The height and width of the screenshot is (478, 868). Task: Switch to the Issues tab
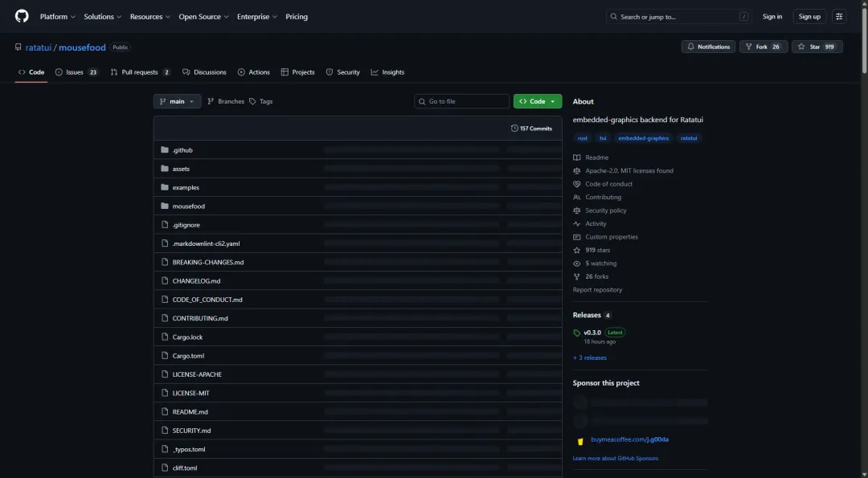click(x=77, y=72)
